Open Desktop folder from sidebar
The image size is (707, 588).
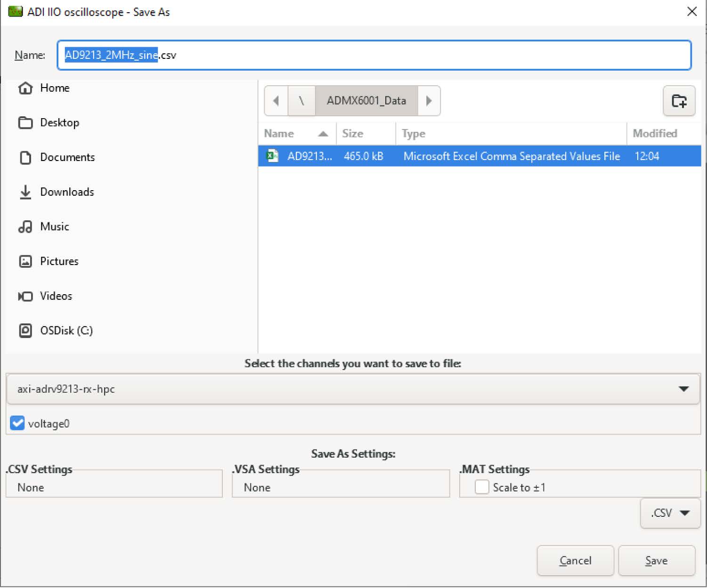[x=25, y=123]
